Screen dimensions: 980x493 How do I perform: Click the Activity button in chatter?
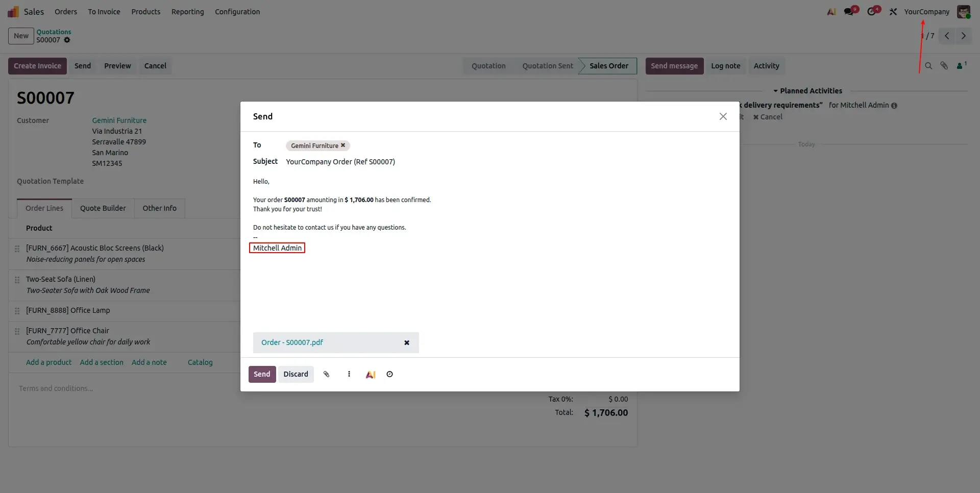coord(766,66)
